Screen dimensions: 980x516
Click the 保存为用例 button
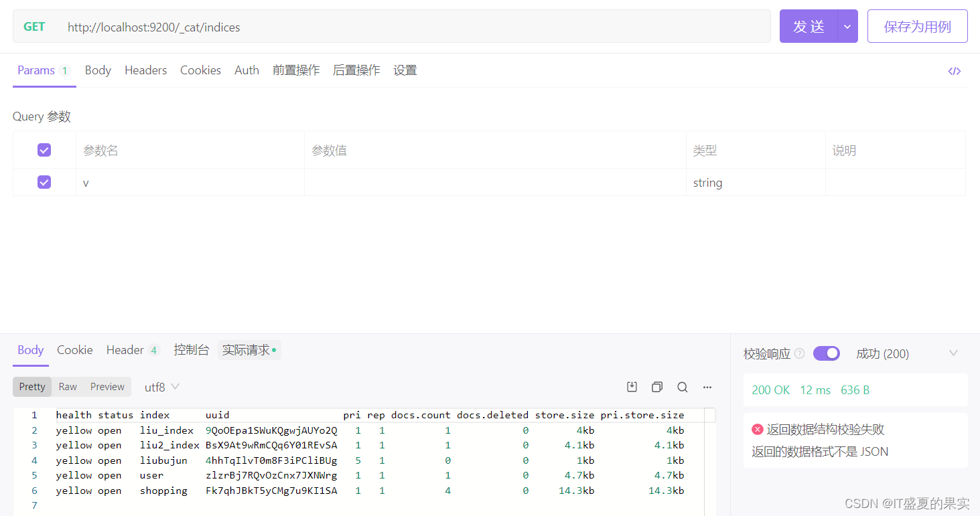point(917,26)
